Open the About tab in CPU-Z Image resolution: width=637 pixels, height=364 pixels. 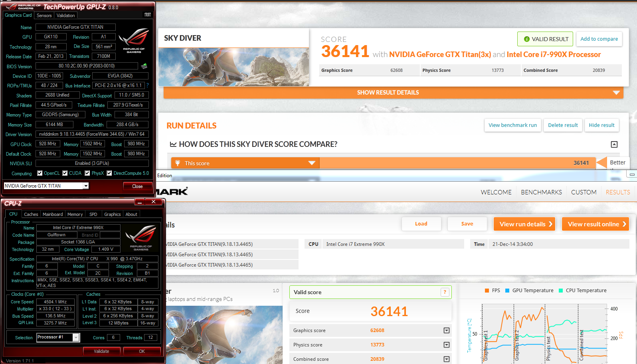(131, 214)
